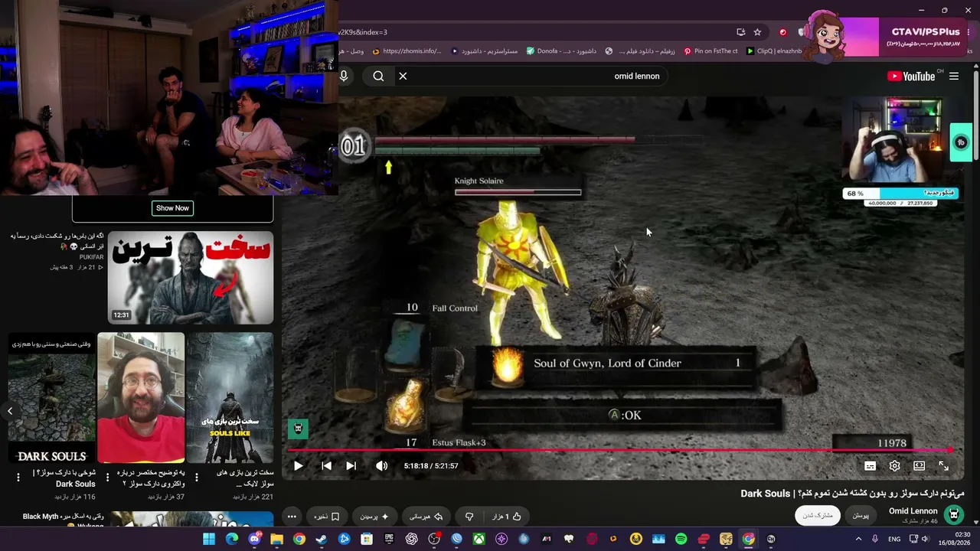Click install/cast icon in the address bar
The height and width of the screenshot is (551, 980).
740,32
